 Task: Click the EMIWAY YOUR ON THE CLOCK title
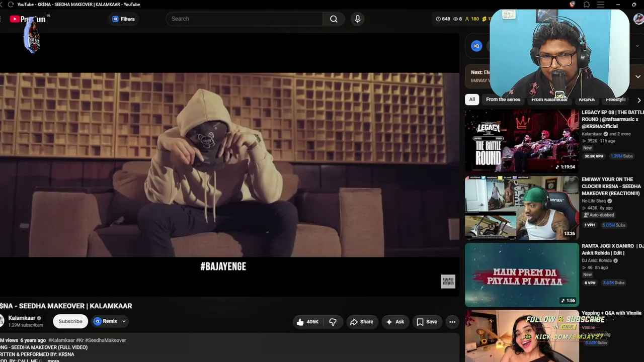point(611,186)
